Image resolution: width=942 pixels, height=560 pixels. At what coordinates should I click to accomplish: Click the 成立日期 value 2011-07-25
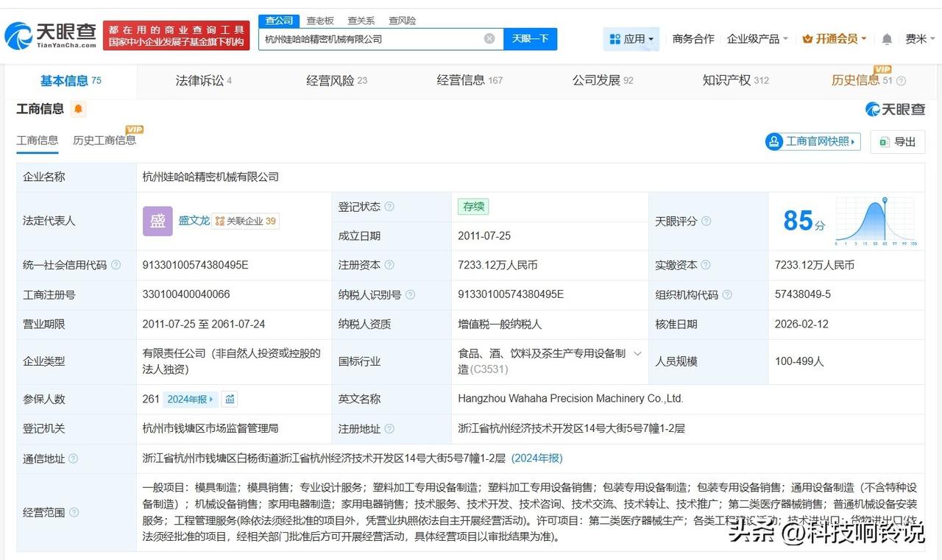[x=484, y=236]
